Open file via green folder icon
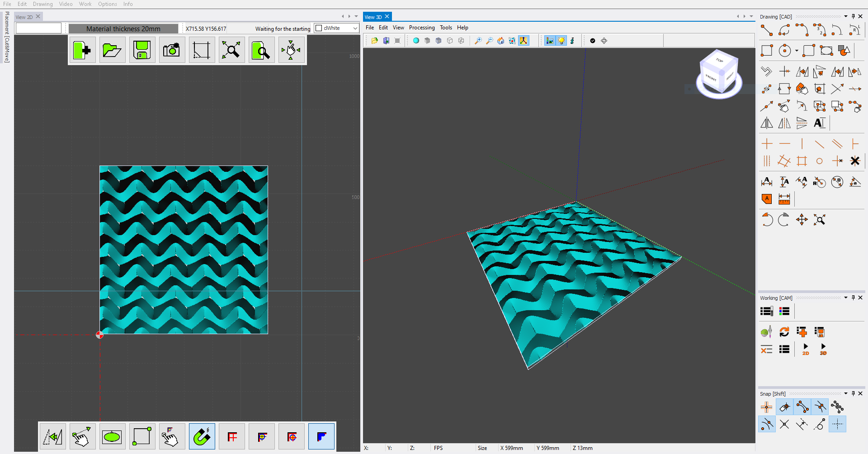This screenshot has height=454, width=868. pos(112,50)
